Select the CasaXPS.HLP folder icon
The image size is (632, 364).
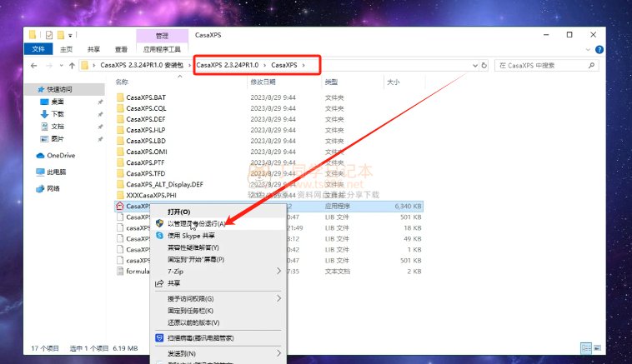coord(120,130)
